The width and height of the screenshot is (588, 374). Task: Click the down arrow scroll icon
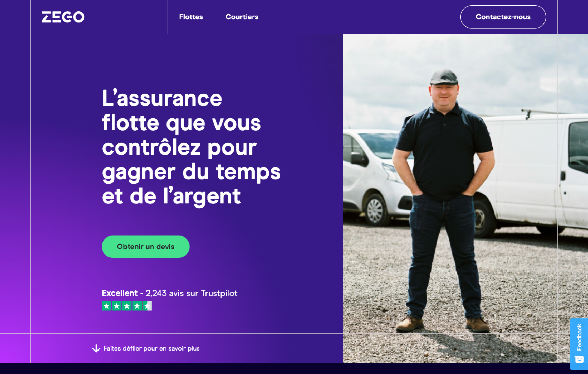96,348
